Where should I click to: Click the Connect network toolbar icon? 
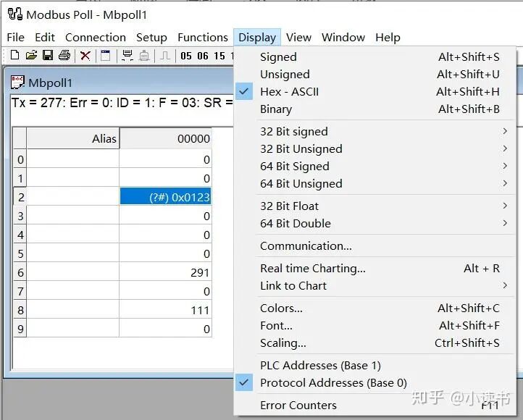pyautogui.click(x=127, y=55)
